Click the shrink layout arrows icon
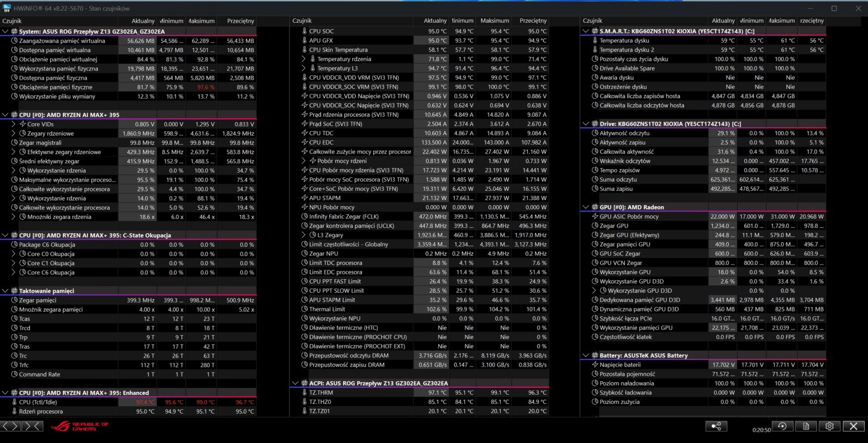 tap(33, 426)
